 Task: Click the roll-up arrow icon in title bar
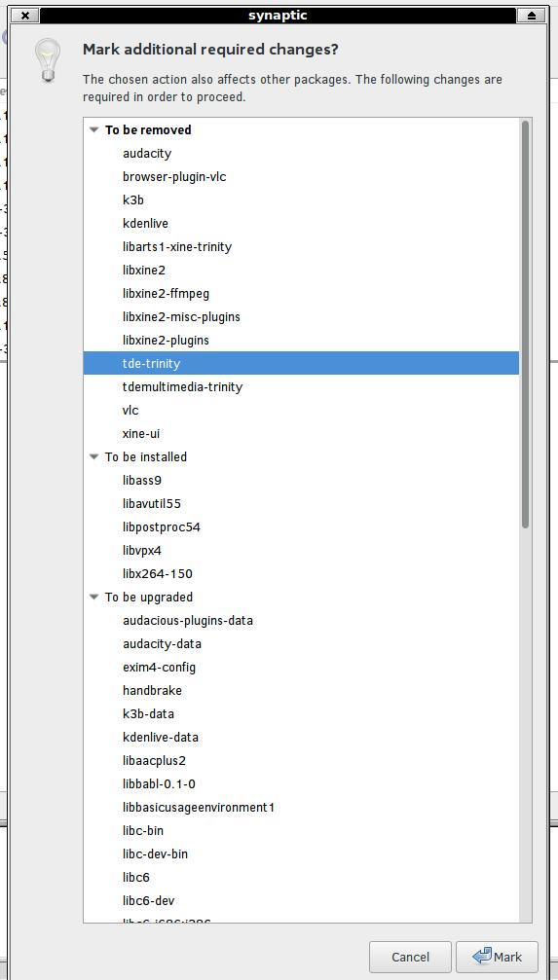[x=531, y=16]
